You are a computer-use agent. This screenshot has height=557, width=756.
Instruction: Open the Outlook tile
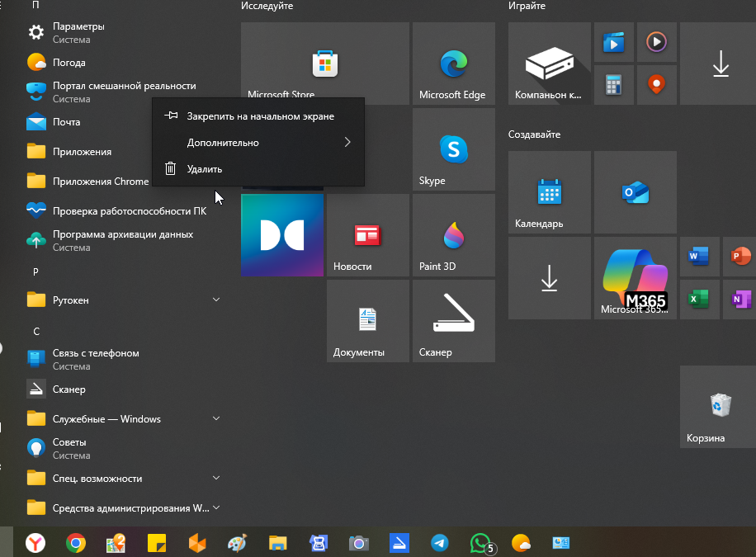[635, 192]
